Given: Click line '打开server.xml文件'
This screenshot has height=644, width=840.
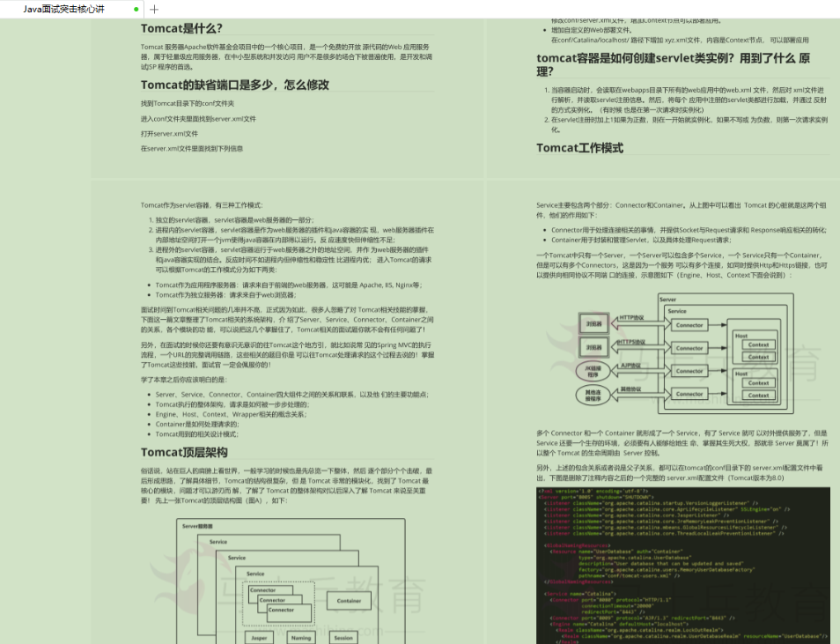Looking at the screenshot, I should 169,134.
